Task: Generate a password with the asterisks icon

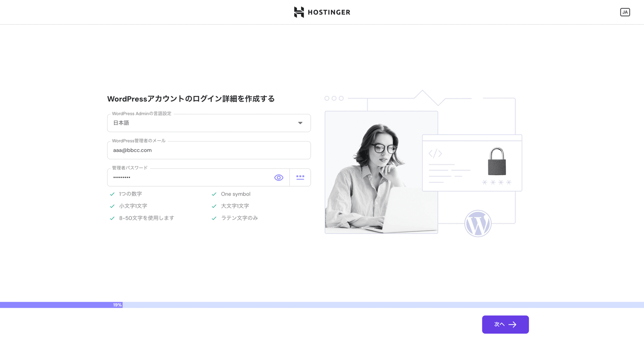Action: click(300, 177)
